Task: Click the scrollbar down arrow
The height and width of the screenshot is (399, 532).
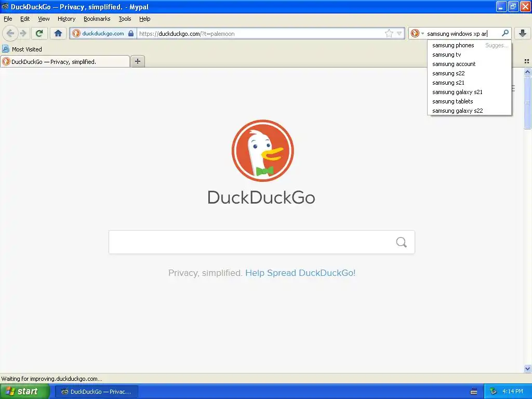Action: 527,368
